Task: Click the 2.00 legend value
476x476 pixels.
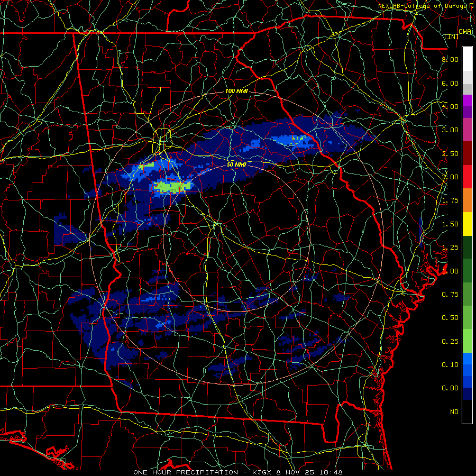Action: 450,177
